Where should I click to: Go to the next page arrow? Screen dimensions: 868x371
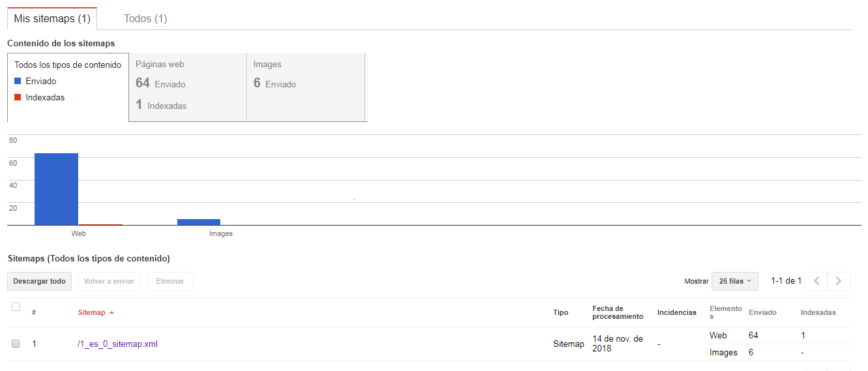[x=839, y=281]
